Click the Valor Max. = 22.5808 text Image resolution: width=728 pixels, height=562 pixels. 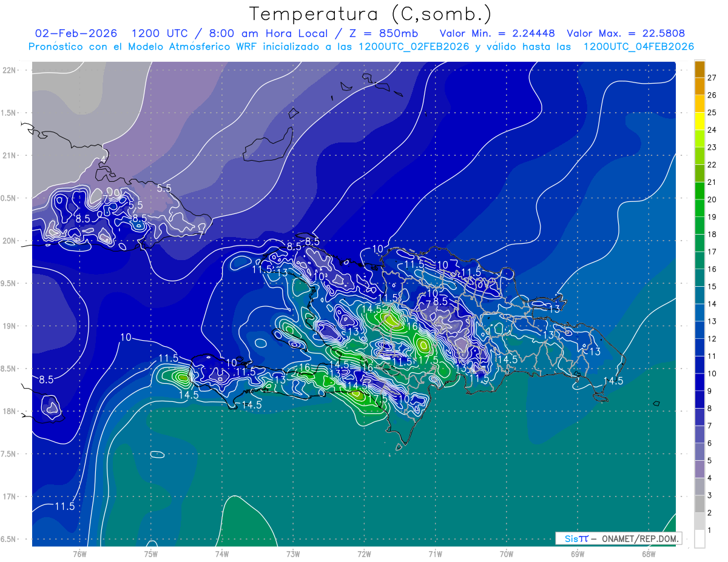(x=625, y=33)
